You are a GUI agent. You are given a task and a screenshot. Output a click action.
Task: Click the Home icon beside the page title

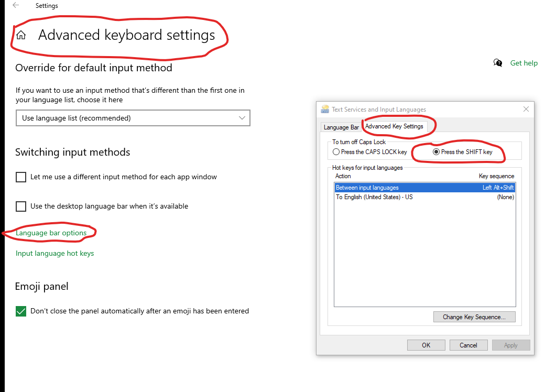[21, 35]
